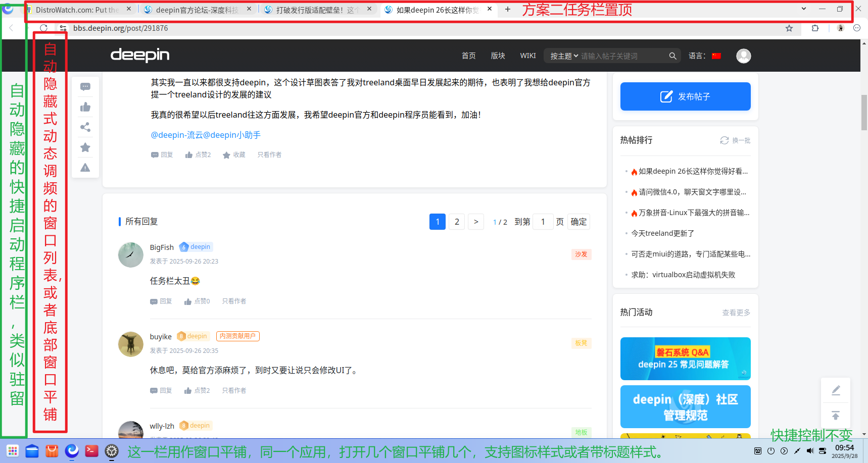Viewport: 868px width, 463px height.
Task: Expand the 按主题 search type dropdown
Action: [564, 56]
